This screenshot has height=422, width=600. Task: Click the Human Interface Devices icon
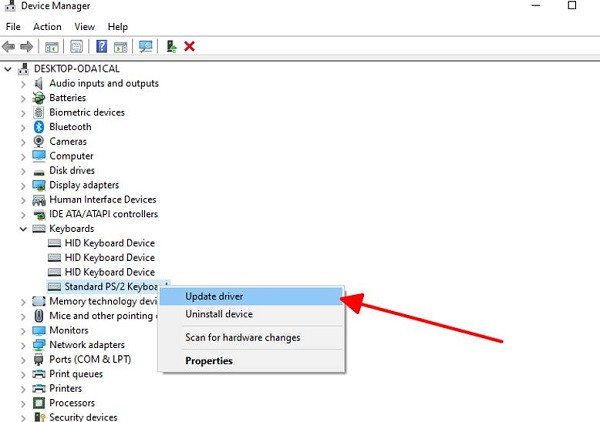click(x=39, y=200)
